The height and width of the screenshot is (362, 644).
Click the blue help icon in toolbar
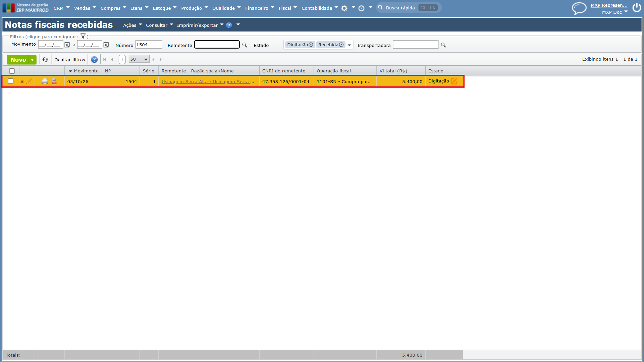(94, 59)
